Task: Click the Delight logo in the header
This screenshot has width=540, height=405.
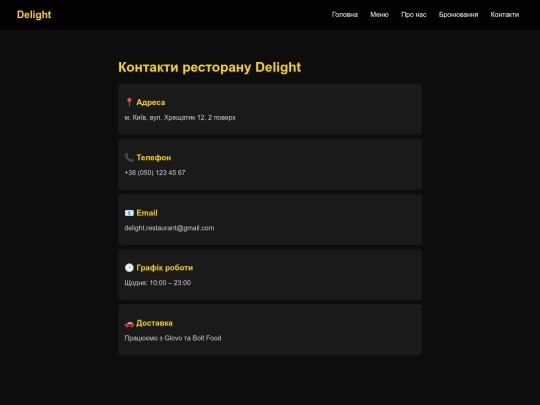Action: click(x=34, y=14)
